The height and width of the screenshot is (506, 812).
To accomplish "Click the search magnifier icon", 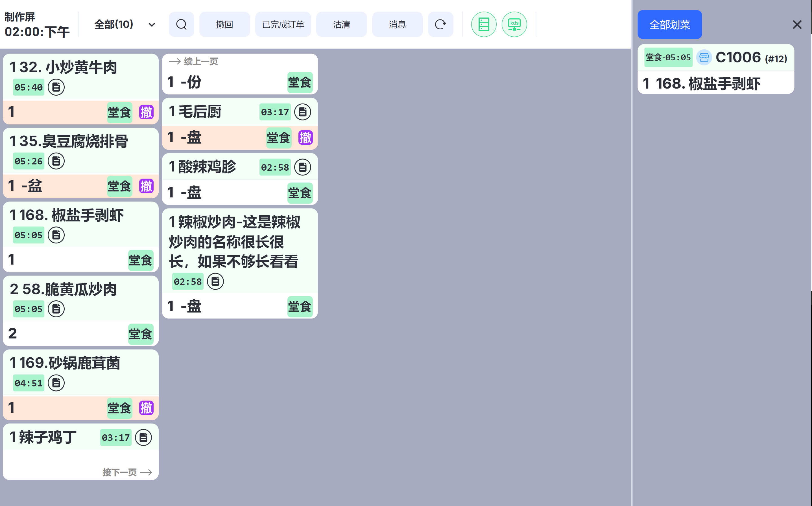I will click(181, 25).
